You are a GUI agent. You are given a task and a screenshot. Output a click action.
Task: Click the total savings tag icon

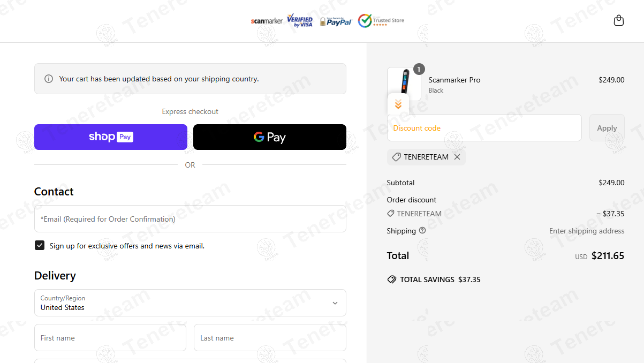click(392, 279)
